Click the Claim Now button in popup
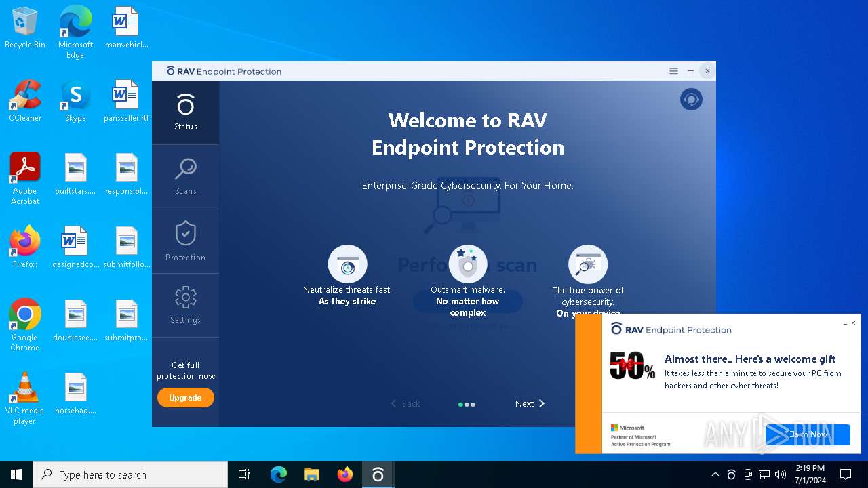This screenshot has height=488, width=868. 808,434
